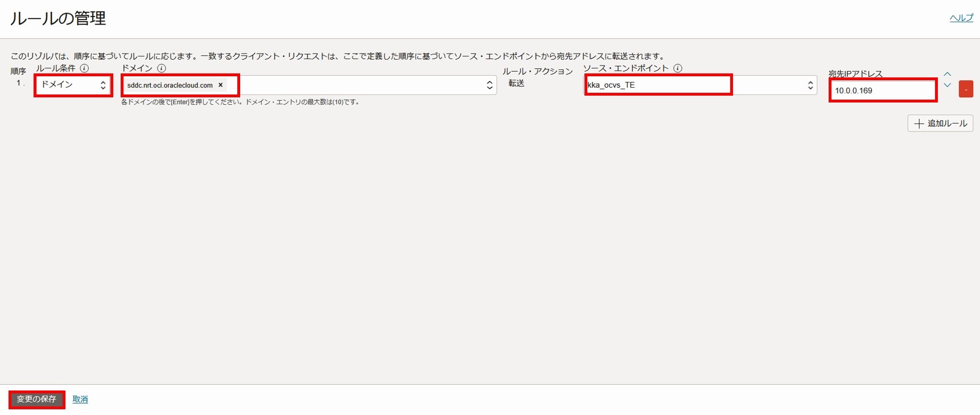The image size is (980, 415).
Task: Delete rule with the red minus button
Action: (x=966, y=89)
